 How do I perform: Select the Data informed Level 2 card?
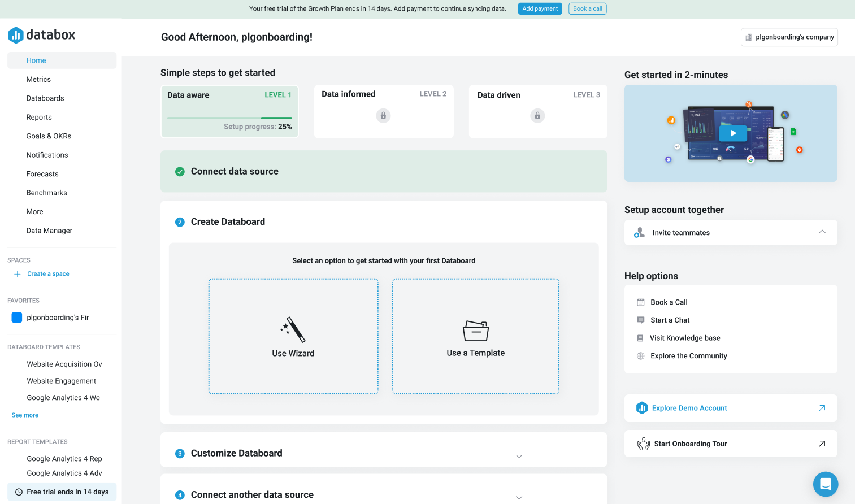click(384, 111)
